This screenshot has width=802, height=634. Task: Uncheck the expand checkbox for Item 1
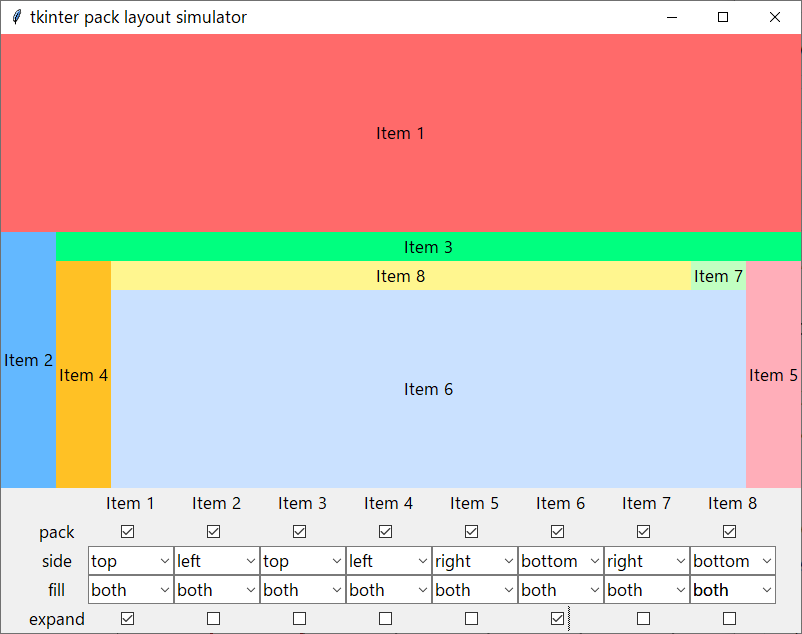(127, 619)
